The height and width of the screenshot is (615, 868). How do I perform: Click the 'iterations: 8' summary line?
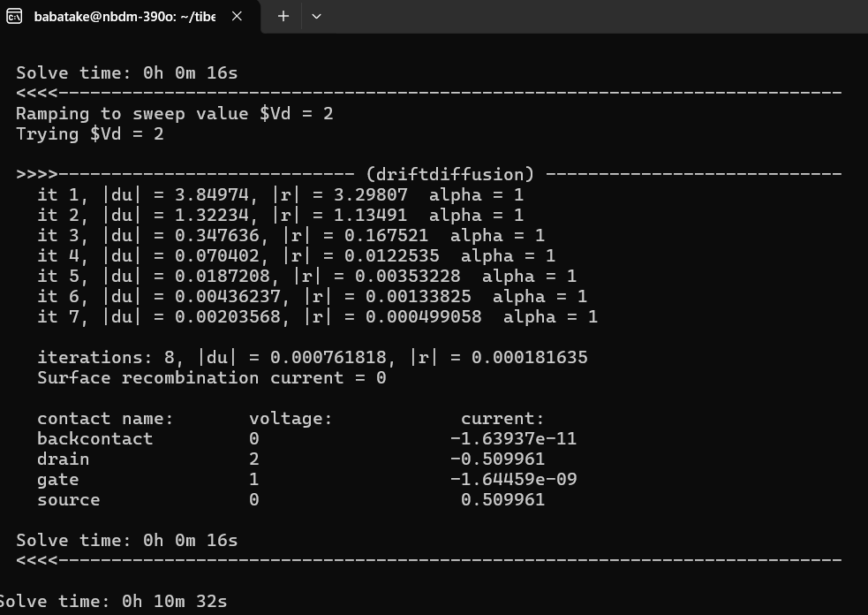[x=313, y=357]
